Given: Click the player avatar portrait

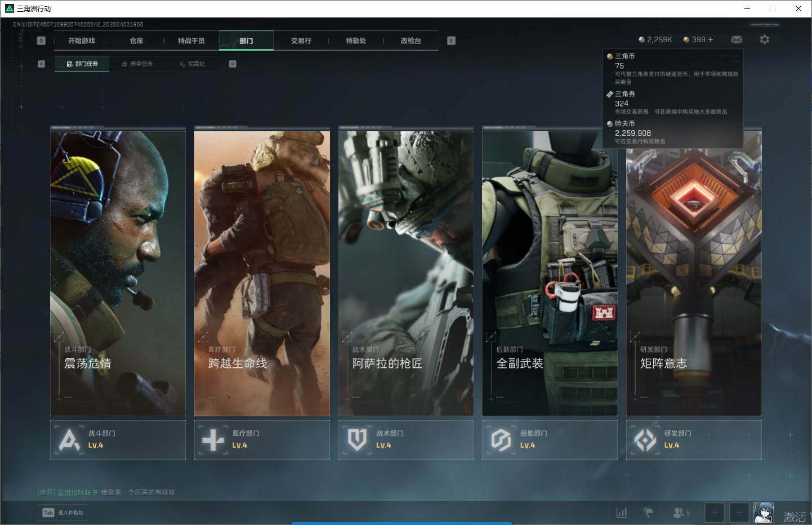Looking at the screenshot, I should tap(763, 513).
